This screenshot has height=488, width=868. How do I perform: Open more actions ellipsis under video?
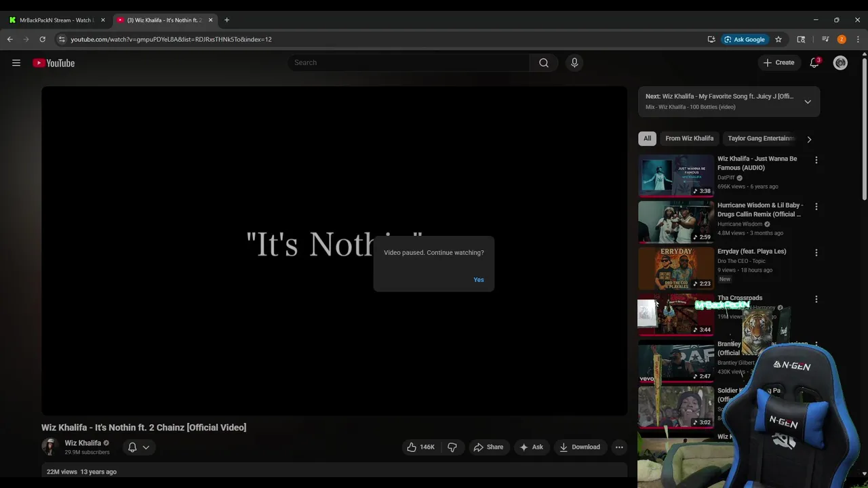pyautogui.click(x=619, y=447)
